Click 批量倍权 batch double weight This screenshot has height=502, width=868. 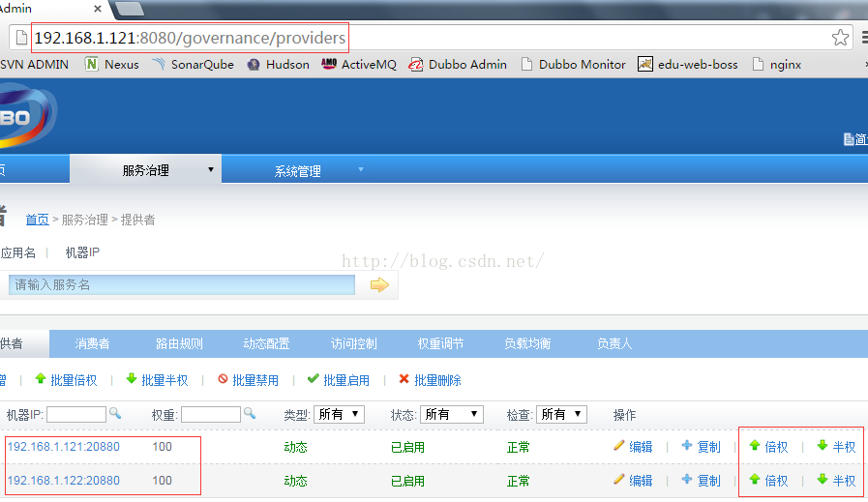pos(66,380)
